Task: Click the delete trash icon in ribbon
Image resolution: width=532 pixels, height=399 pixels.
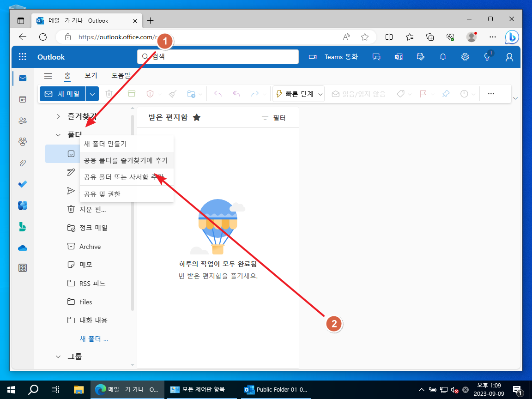Action: 109,94
